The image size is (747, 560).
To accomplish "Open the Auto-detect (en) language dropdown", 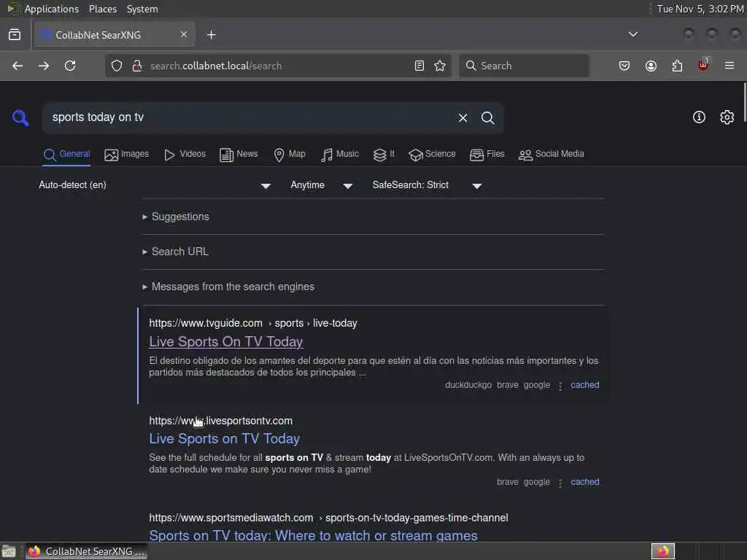I will 155,185.
